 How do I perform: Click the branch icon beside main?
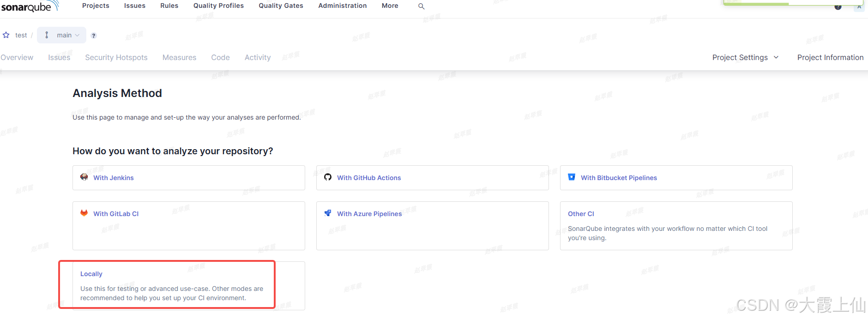47,35
